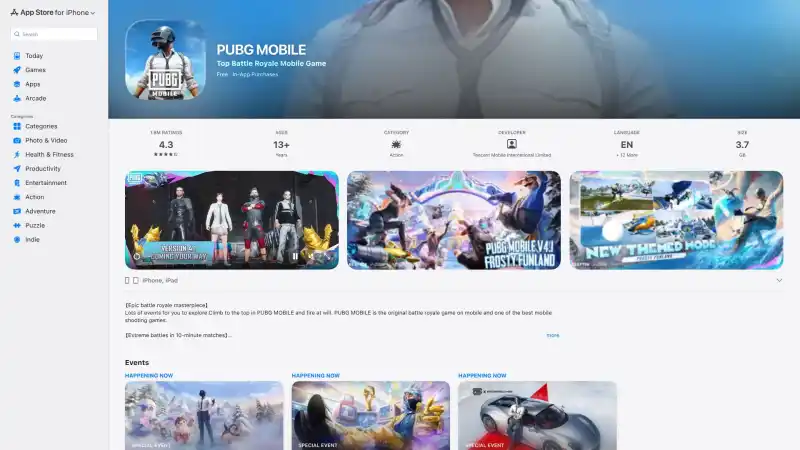Click the Categories grid icon
This screenshot has height=450, width=800.
tap(17, 126)
